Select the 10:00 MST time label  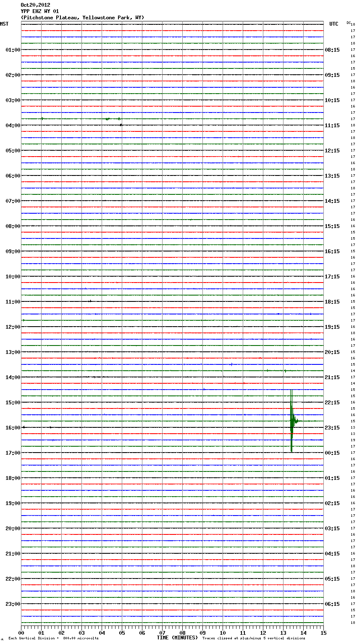click(x=13, y=277)
